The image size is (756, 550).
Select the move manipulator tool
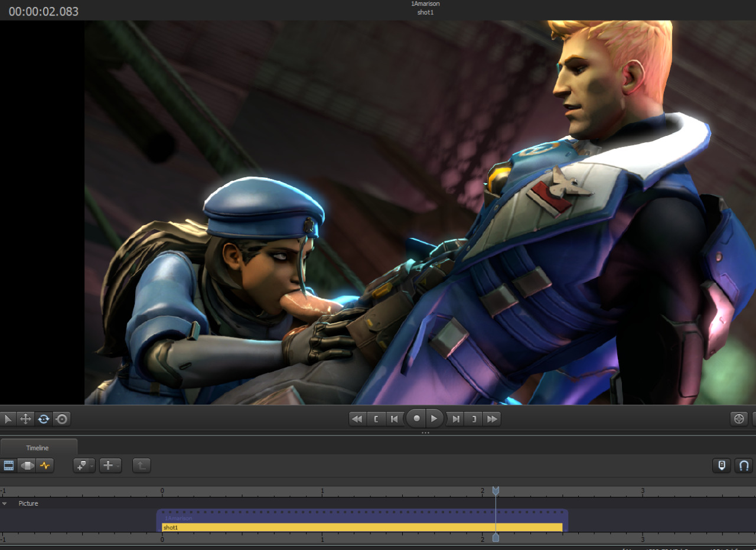click(25, 419)
